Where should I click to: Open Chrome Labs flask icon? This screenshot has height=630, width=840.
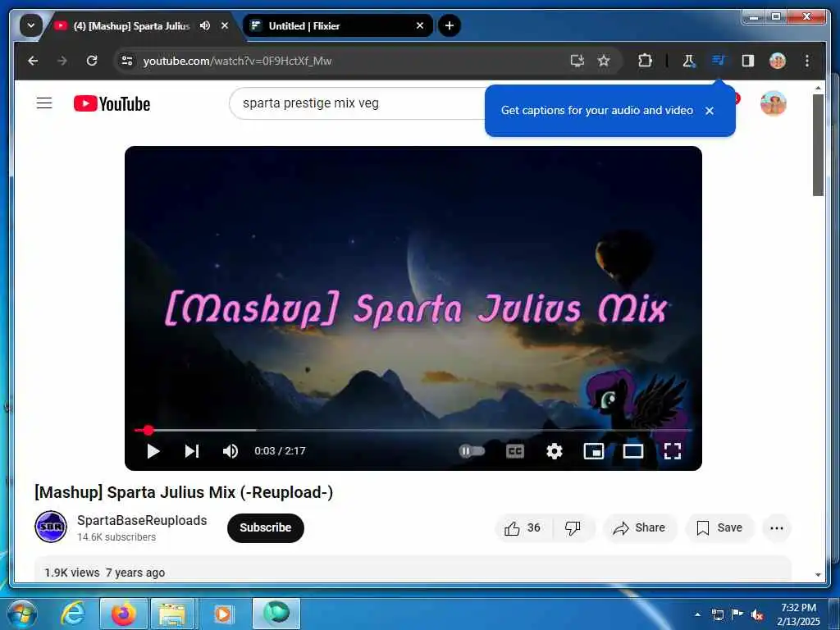coord(689,61)
